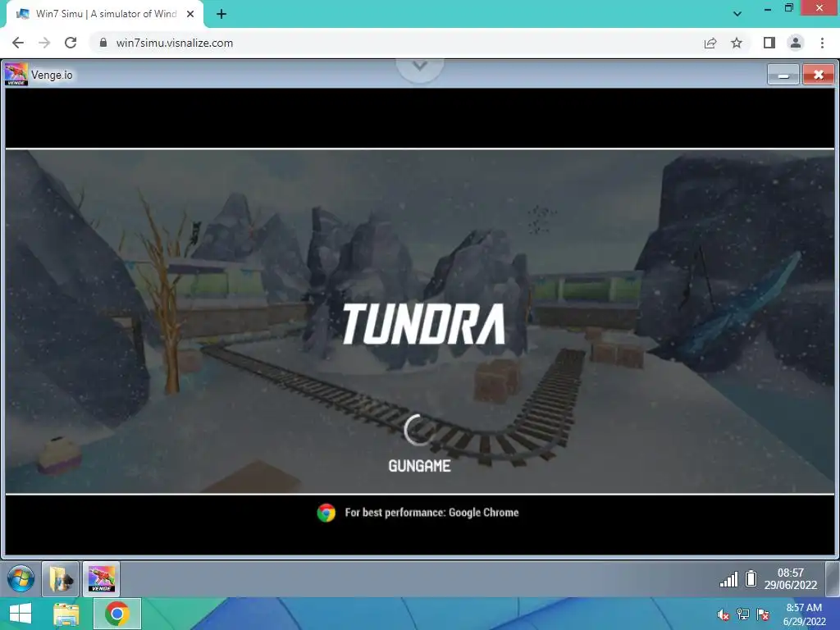
Task: Click "For best performance: Google Chrome" text
Action: [x=431, y=513]
